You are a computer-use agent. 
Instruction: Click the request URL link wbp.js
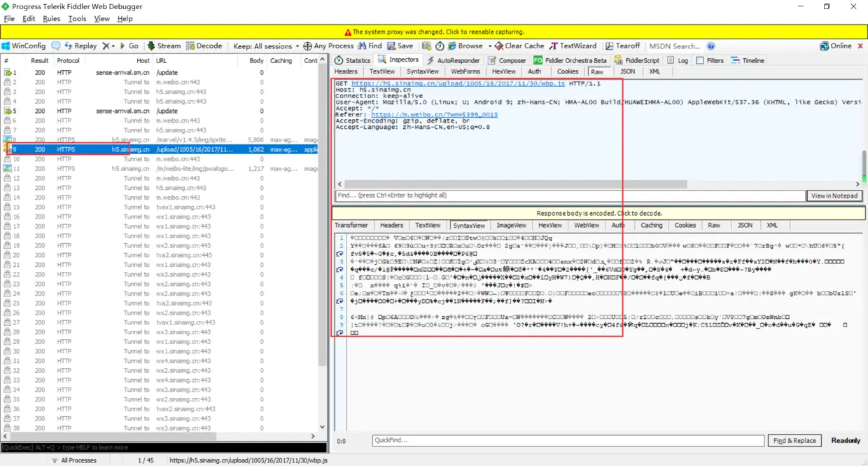point(458,83)
